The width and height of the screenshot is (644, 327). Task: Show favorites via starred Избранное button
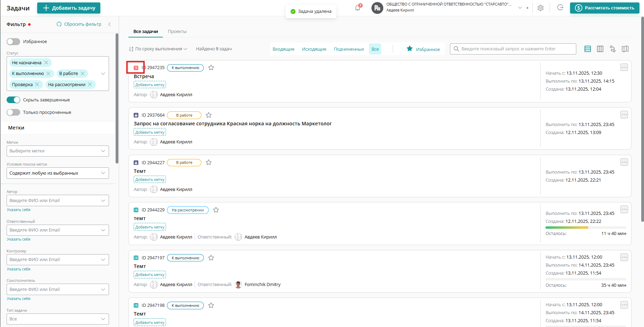click(x=423, y=49)
